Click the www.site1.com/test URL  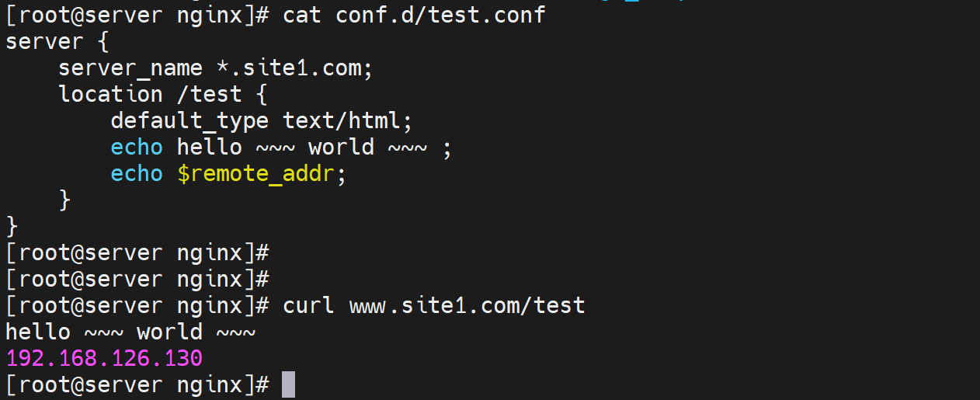coord(467,305)
